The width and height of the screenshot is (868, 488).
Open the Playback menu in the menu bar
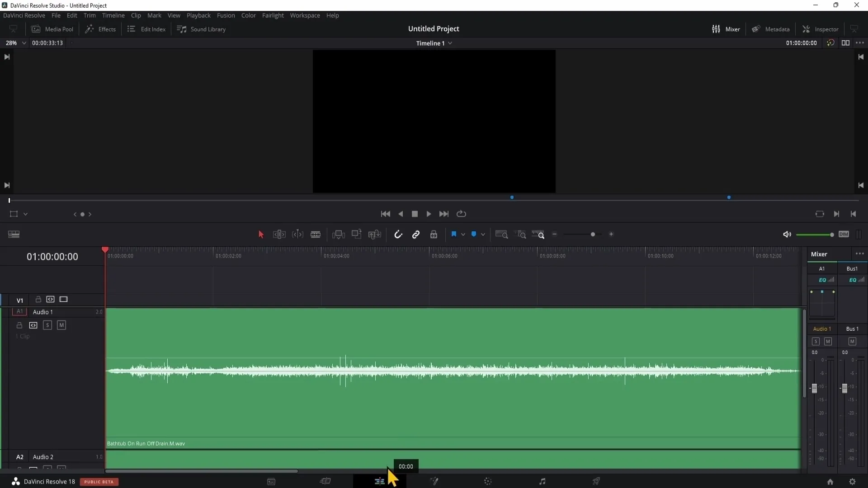[x=199, y=15]
